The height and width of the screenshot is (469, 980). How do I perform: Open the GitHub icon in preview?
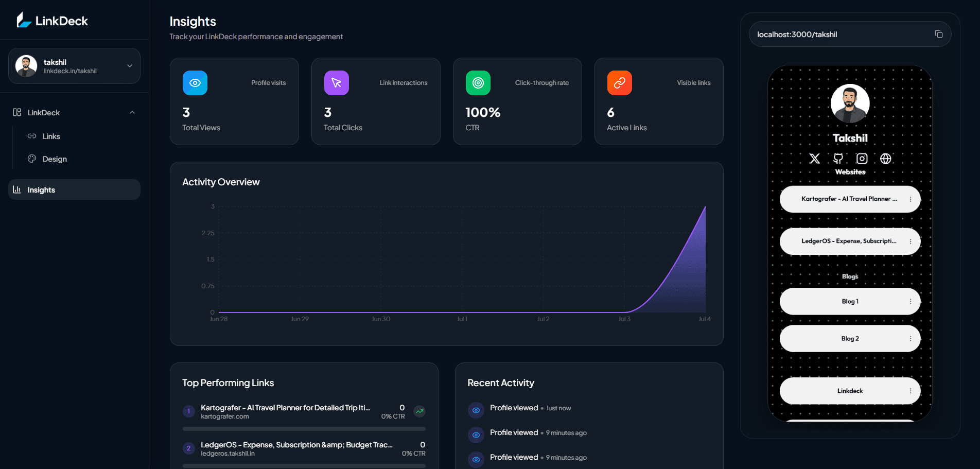(x=838, y=159)
